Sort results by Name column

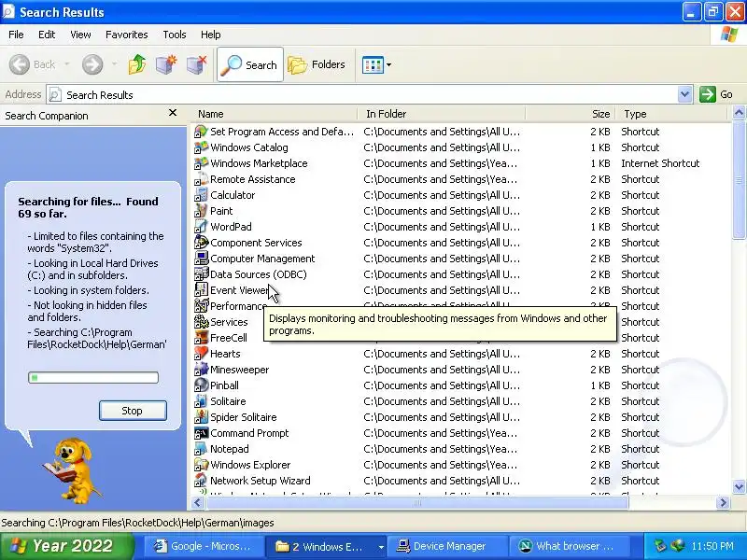click(275, 114)
